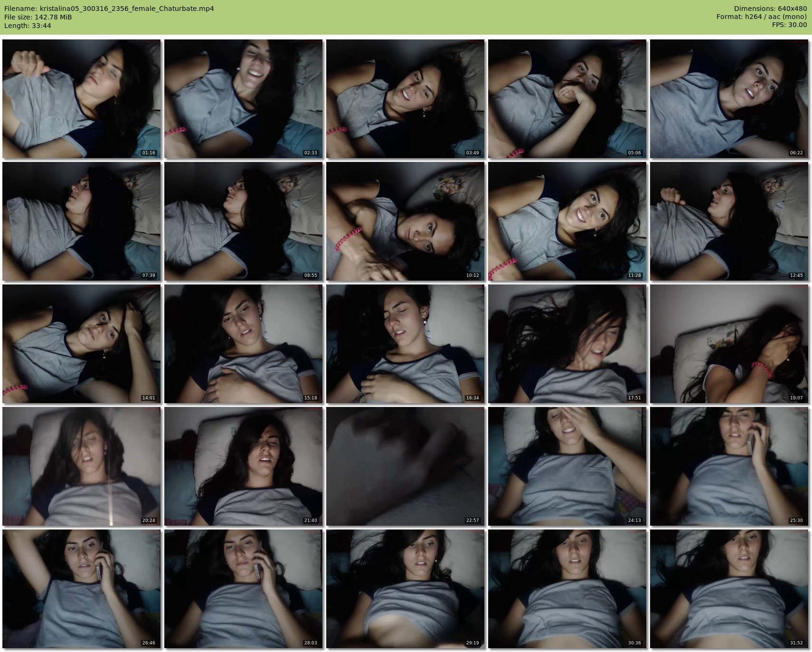Open the thumbnail timestamped 02:33
Screen dimensions: 812x652
pyautogui.click(x=244, y=99)
